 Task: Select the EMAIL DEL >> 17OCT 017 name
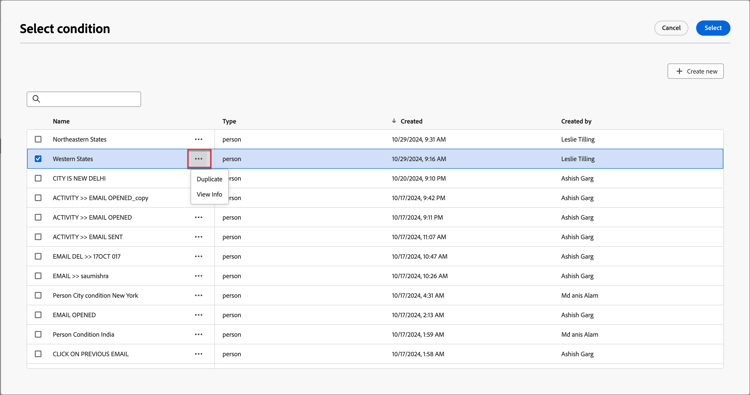pyautogui.click(x=87, y=256)
